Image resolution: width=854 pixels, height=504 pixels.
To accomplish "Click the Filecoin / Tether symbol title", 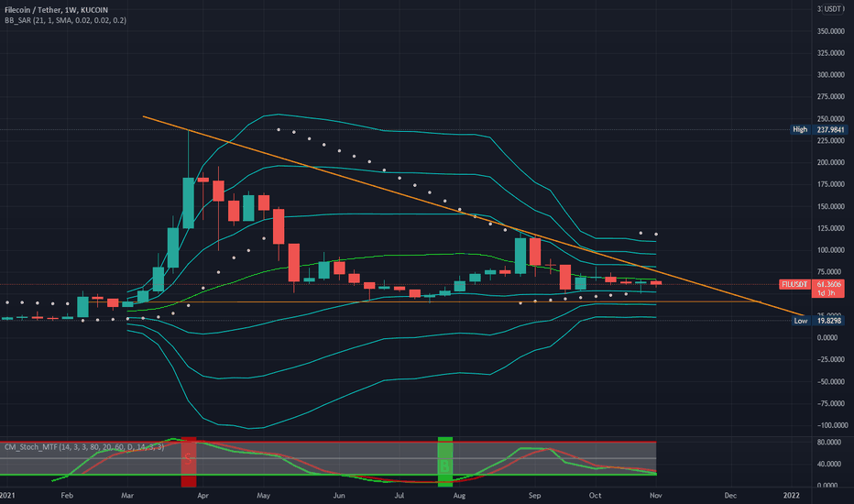I will click(56, 10).
